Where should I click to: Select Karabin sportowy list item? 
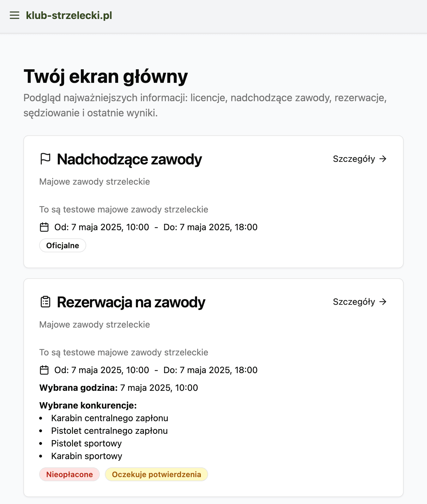click(87, 456)
